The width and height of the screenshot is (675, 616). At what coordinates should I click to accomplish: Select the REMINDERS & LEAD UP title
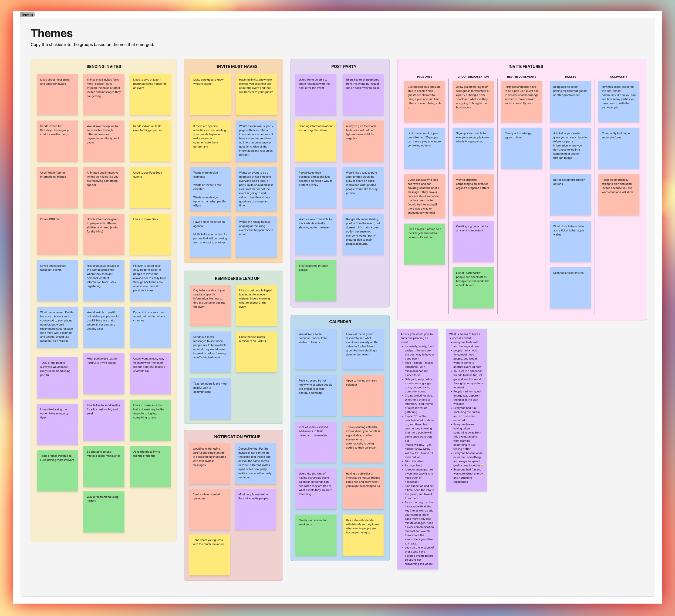[x=237, y=278]
